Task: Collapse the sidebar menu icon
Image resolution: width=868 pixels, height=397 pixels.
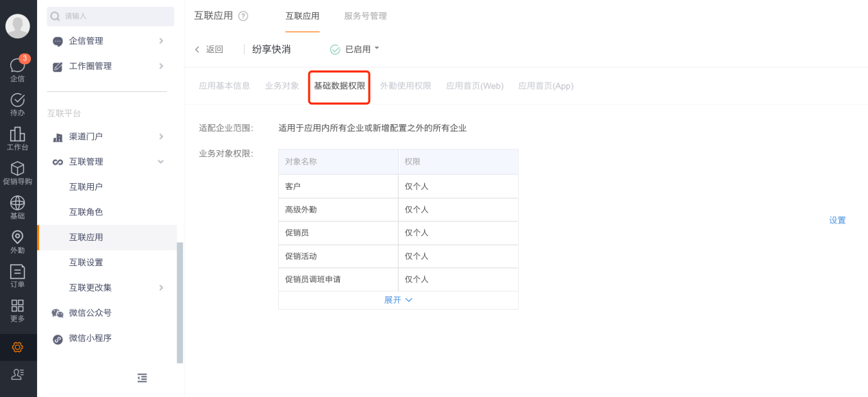Action: (x=142, y=378)
